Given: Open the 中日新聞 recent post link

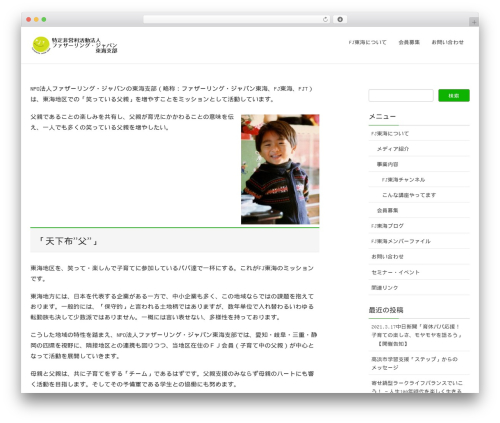Looking at the screenshot, I should (417, 335).
